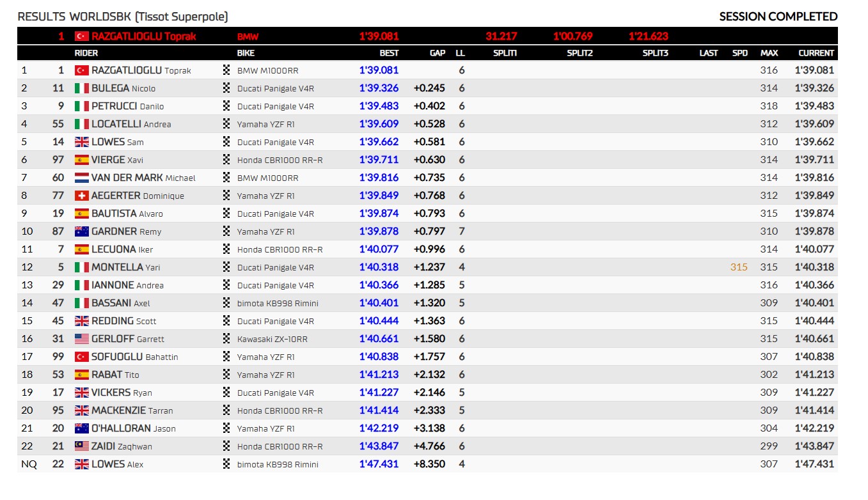Select rider name BULEGA Nicolo
The height and width of the screenshot is (500, 868).
coord(123,88)
